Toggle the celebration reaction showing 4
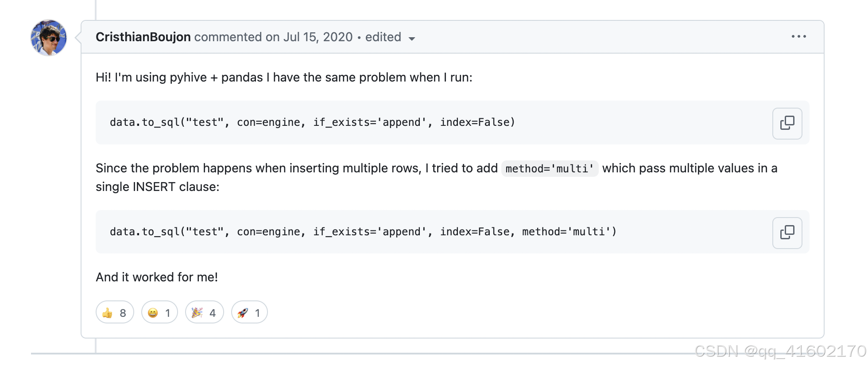 (204, 312)
